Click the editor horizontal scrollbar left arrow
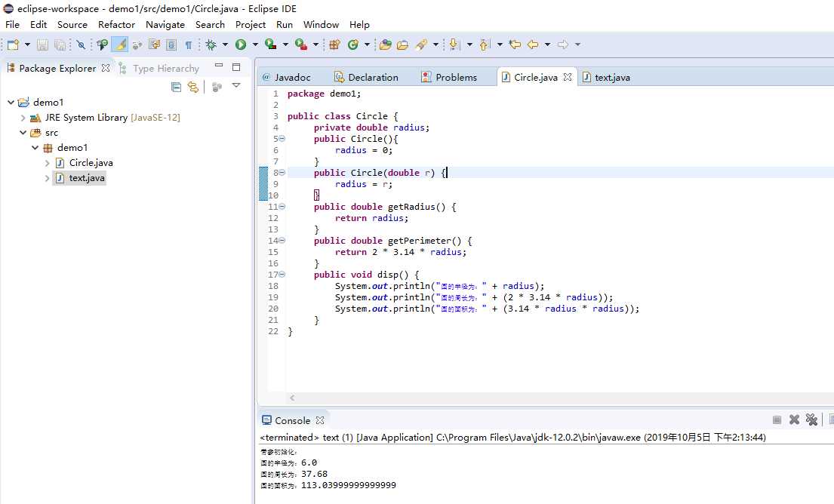The width and height of the screenshot is (834, 504). coord(292,398)
